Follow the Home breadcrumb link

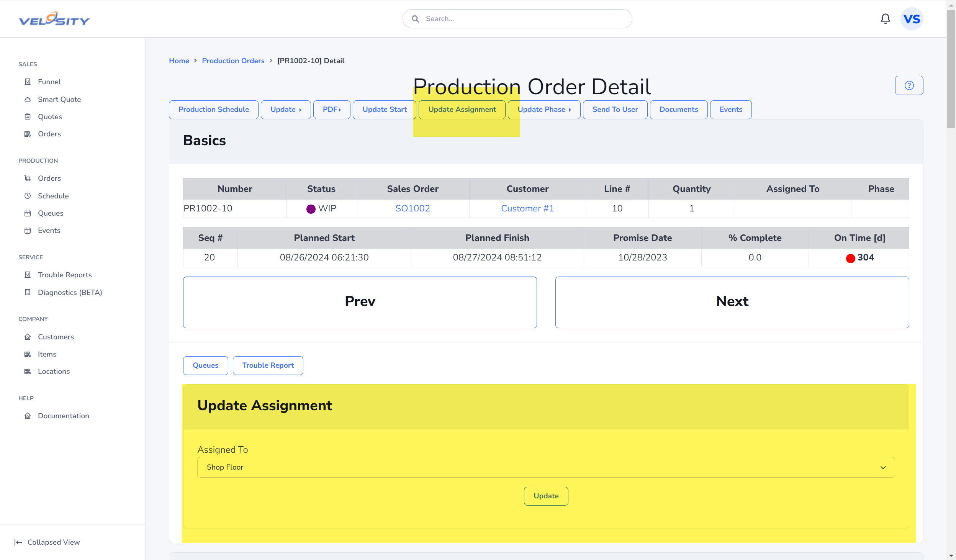tap(179, 61)
